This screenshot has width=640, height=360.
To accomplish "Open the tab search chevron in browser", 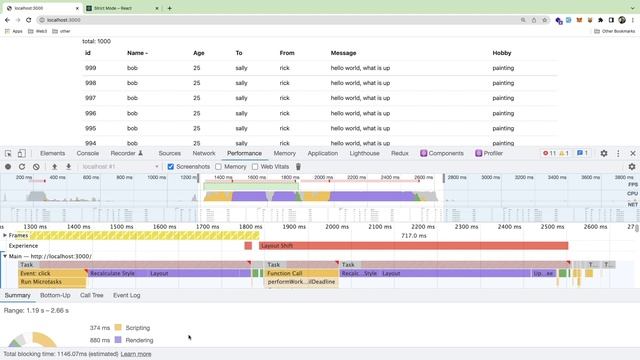I will point(632,8).
